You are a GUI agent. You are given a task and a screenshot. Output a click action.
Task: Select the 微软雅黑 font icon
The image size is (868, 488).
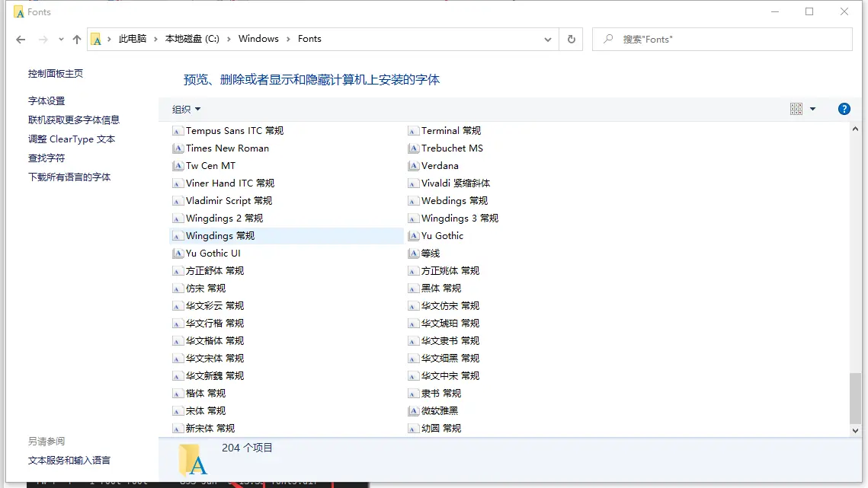[414, 411]
